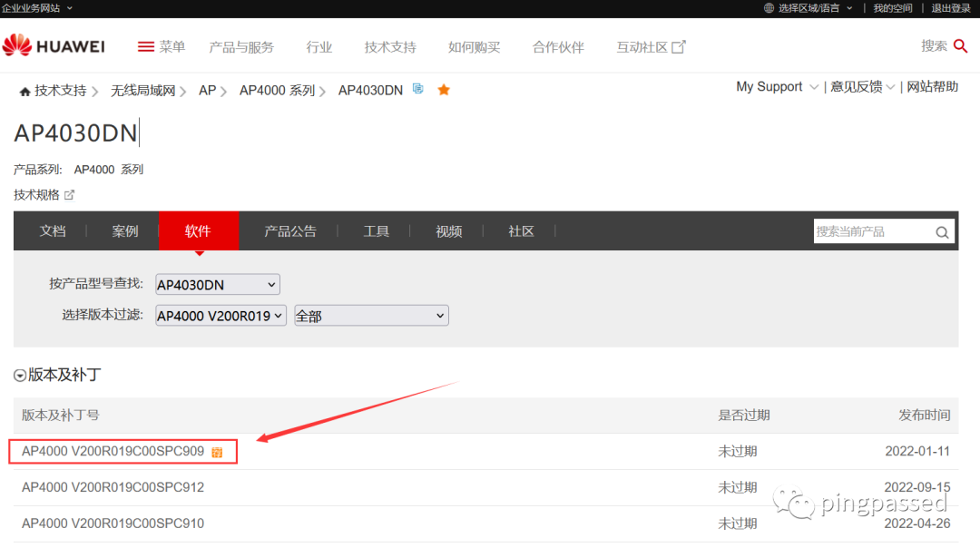Open the hamburger 菜单 menu icon
980x548 pixels.
[145, 47]
